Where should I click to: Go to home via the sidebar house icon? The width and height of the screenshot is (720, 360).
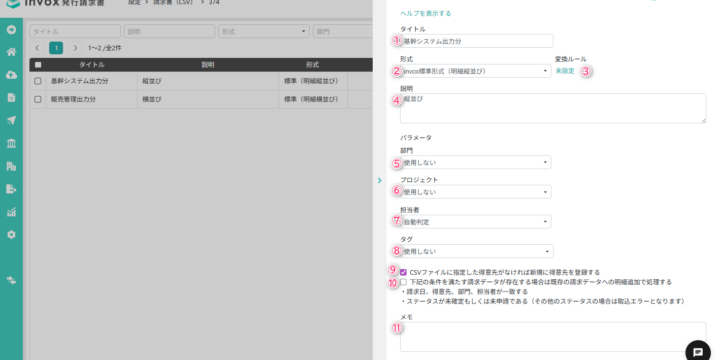tap(11, 52)
